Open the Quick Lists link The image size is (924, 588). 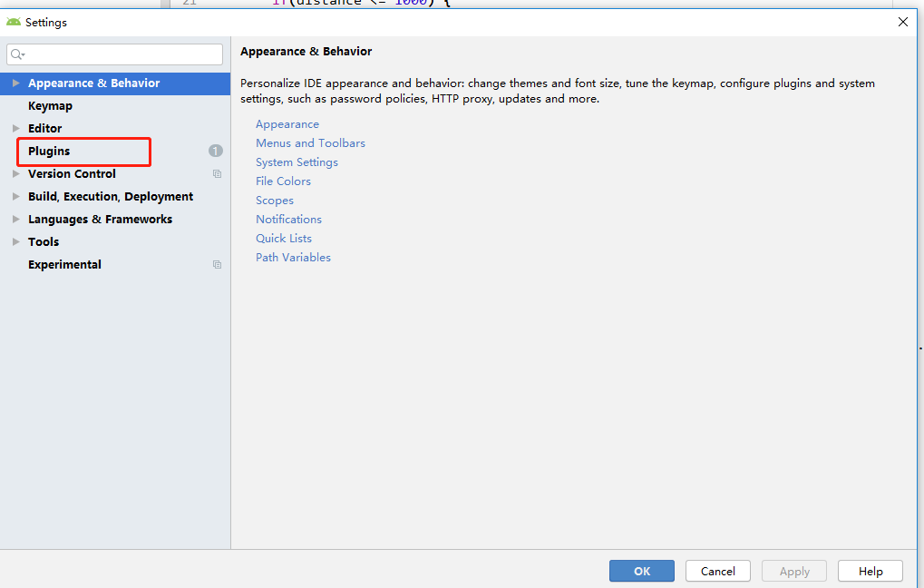pyautogui.click(x=284, y=239)
